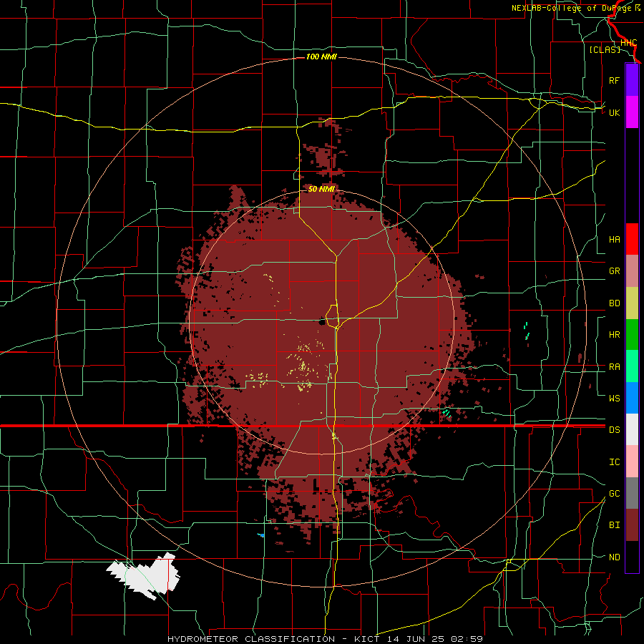Image resolution: width=644 pixels, height=644 pixels.
Task: Click the 100 NMI range ring label
Action: 321,57
